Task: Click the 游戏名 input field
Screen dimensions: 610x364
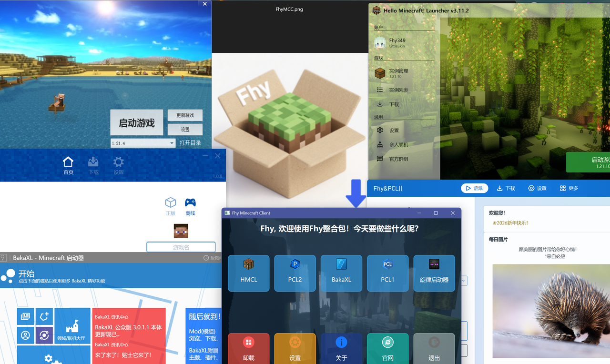Action: (181, 247)
